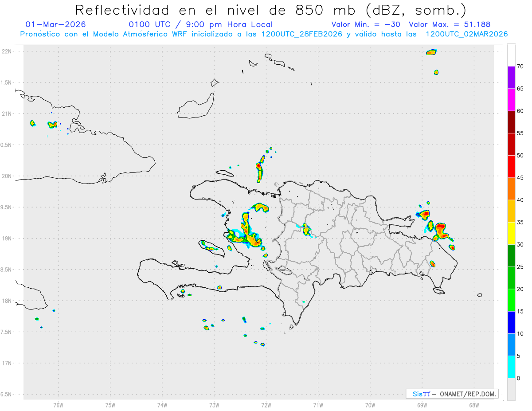Click the 'SisTT – ONAMET/REP.DOM.' credit box
The width and height of the screenshot is (532, 411).
[452, 394]
